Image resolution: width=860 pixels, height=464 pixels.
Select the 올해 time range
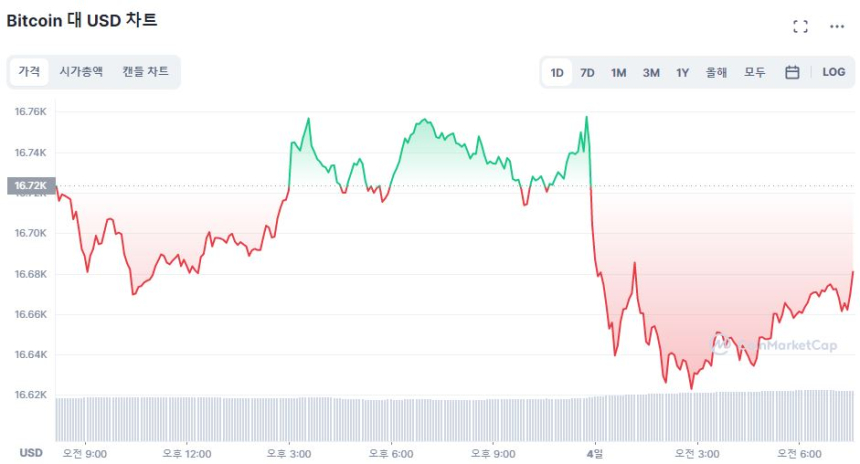716,72
